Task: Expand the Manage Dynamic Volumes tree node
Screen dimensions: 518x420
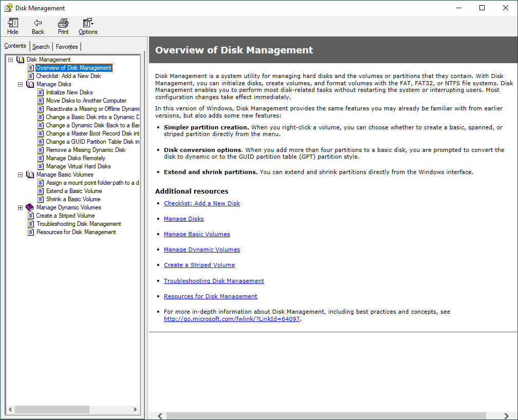Action: (x=21, y=207)
